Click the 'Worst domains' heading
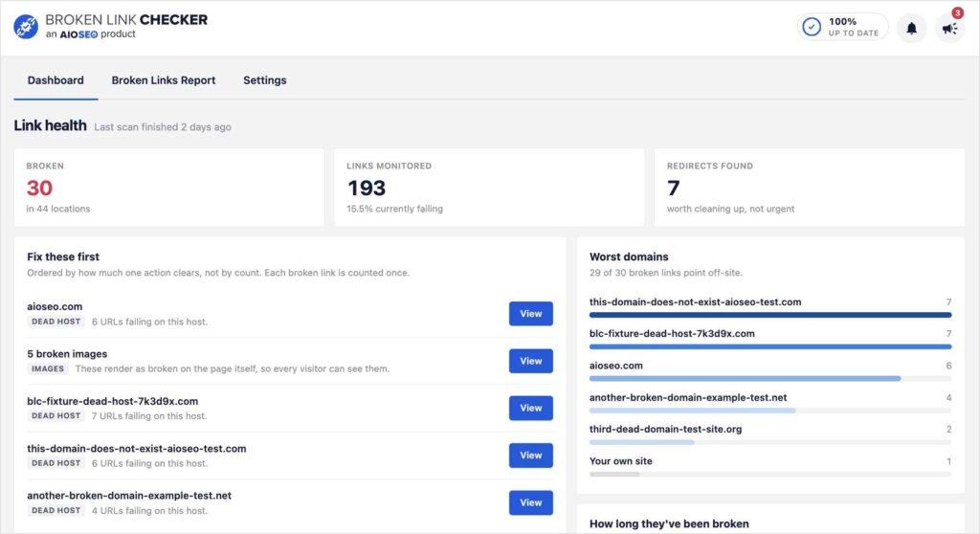The height and width of the screenshot is (534, 980). [x=629, y=257]
